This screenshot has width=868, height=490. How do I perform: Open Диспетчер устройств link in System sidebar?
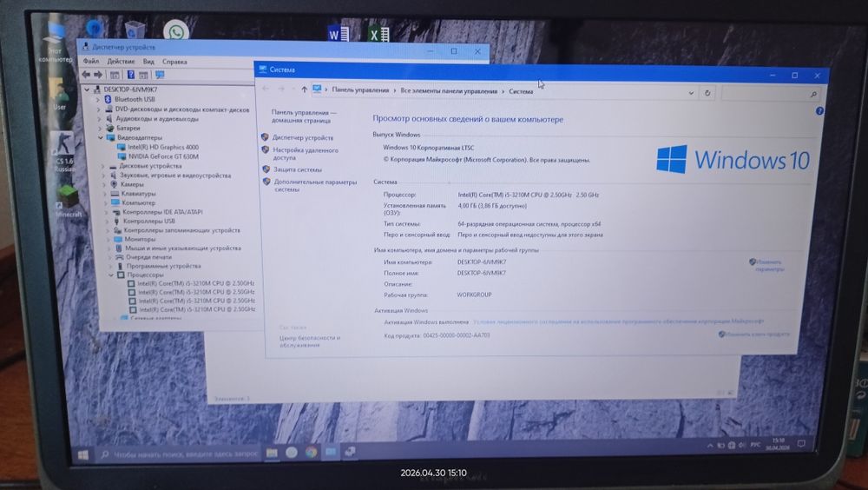pyautogui.click(x=303, y=137)
